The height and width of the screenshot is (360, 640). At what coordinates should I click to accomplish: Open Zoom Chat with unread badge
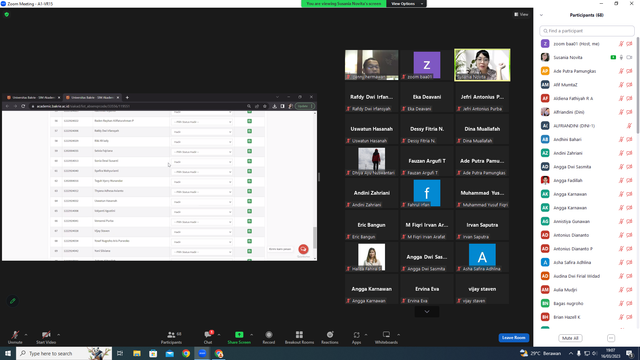208,337
